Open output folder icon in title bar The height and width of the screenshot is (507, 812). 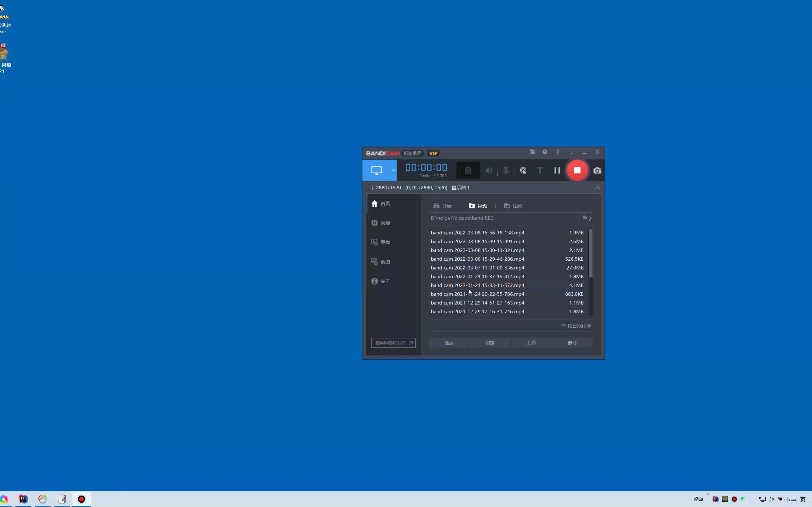[532, 152]
